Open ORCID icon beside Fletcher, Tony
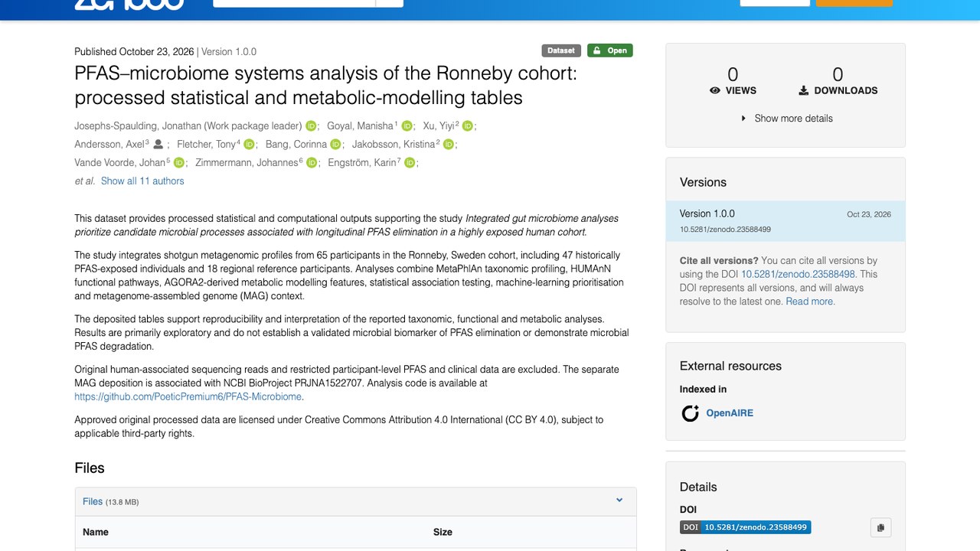Viewport: 980px width, 551px height. pos(249,145)
